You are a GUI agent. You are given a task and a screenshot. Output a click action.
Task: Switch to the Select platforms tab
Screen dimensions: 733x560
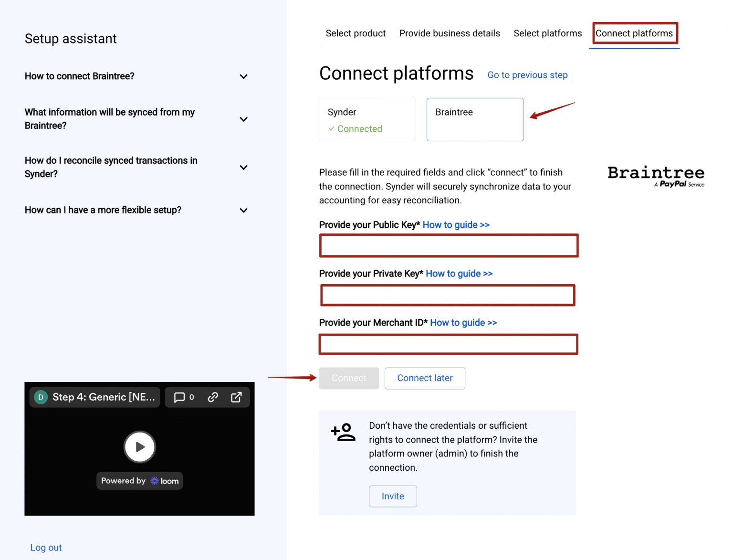coord(547,33)
